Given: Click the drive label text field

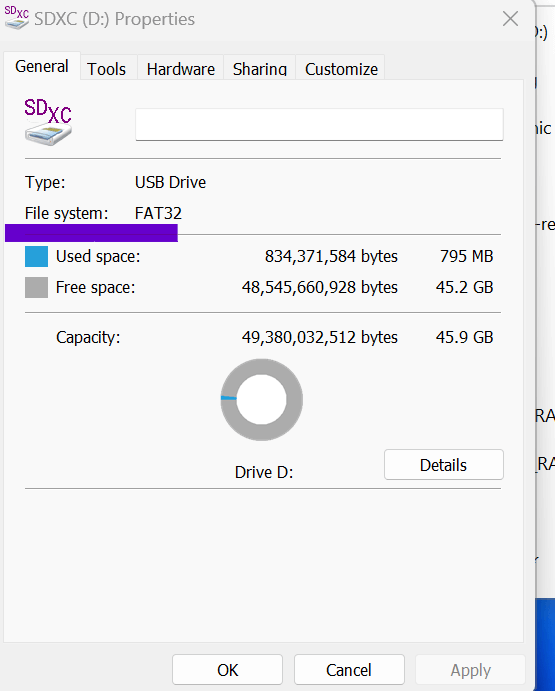Looking at the screenshot, I should pos(319,125).
